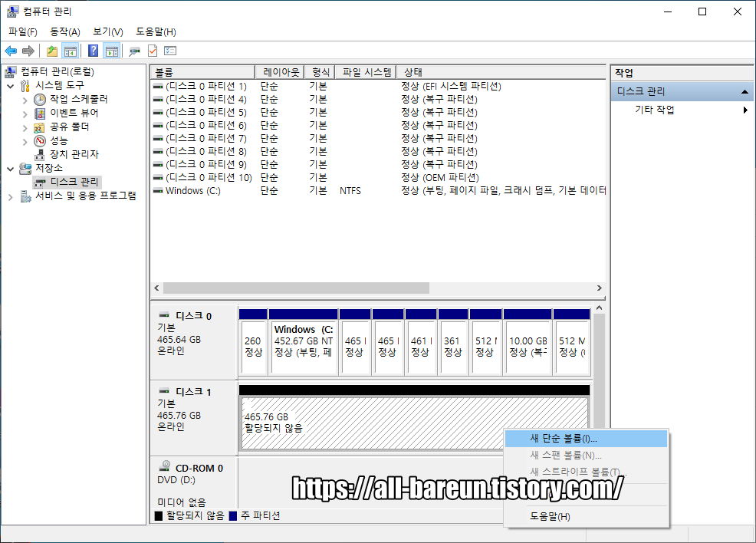Select the 10.00 GB partition block on disk 0
The width and height of the screenshot is (756, 543).
(528, 342)
